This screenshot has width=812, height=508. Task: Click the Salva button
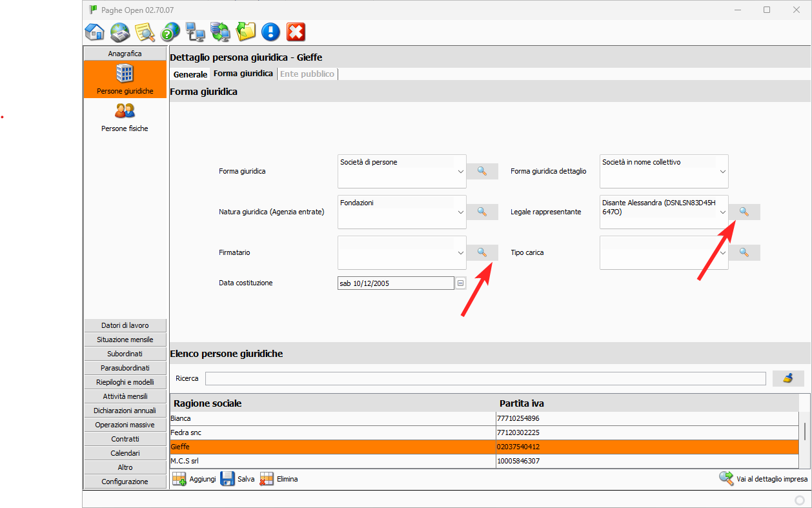tap(238, 479)
